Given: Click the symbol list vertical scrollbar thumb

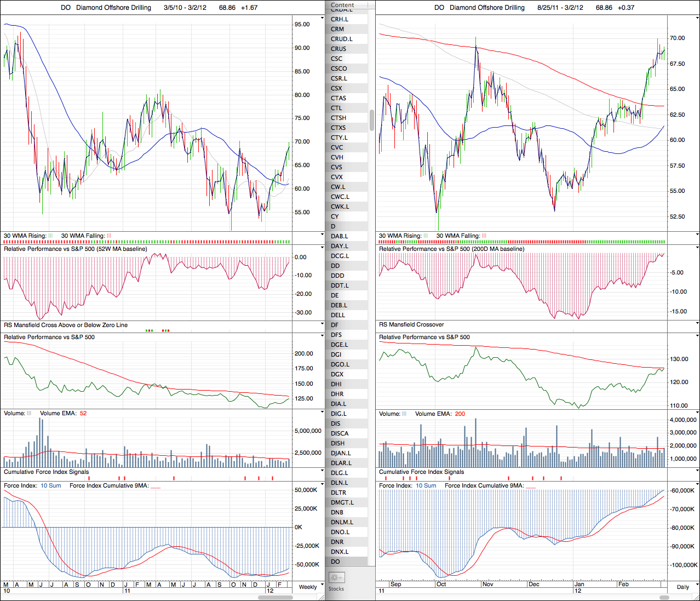Looking at the screenshot, I should 372,120.
